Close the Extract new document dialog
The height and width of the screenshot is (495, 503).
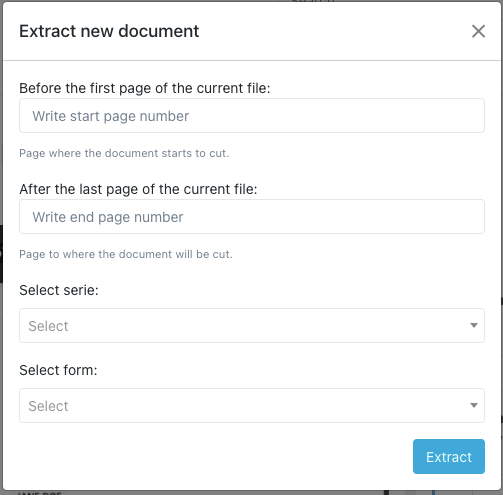click(478, 31)
